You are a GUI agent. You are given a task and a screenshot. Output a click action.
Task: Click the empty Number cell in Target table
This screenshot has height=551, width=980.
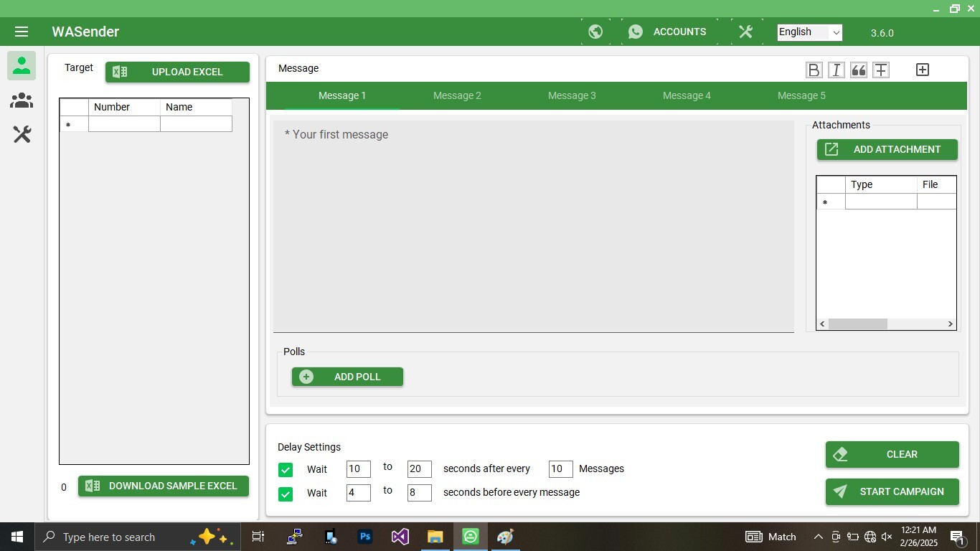124,124
